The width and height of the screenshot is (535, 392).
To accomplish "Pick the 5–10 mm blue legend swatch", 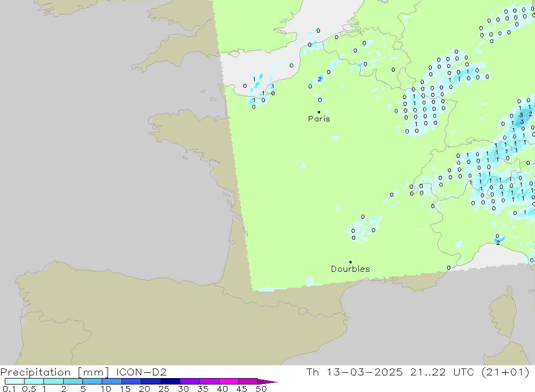I will (x=92, y=381).
